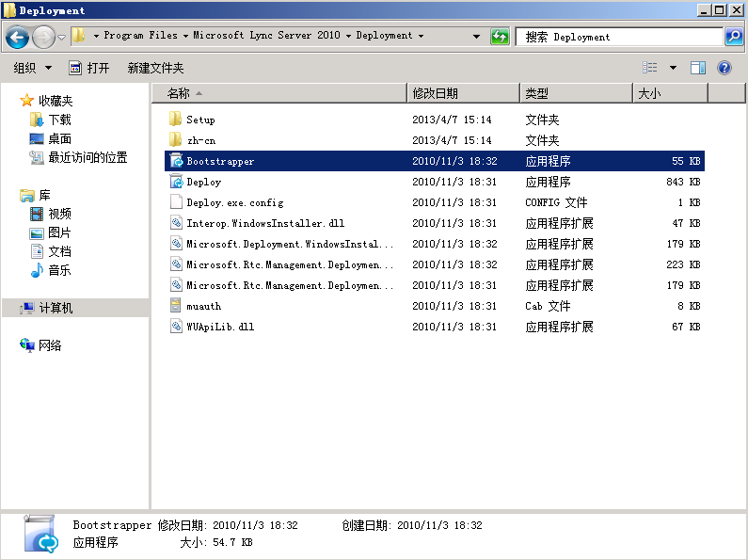Select the Setup folder icon
This screenshot has height=560, width=748.
176,119
